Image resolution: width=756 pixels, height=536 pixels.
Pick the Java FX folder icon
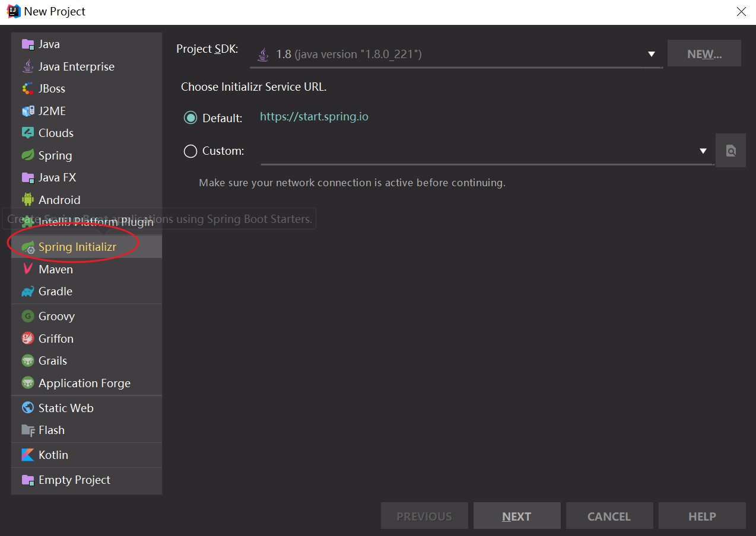(28, 177)
